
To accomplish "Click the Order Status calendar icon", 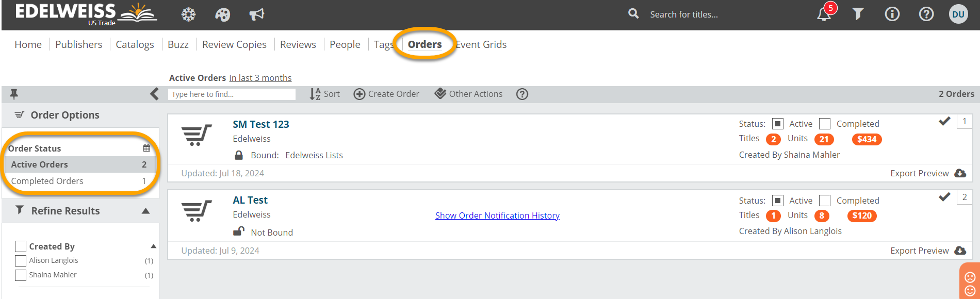I will click(146, 148).
